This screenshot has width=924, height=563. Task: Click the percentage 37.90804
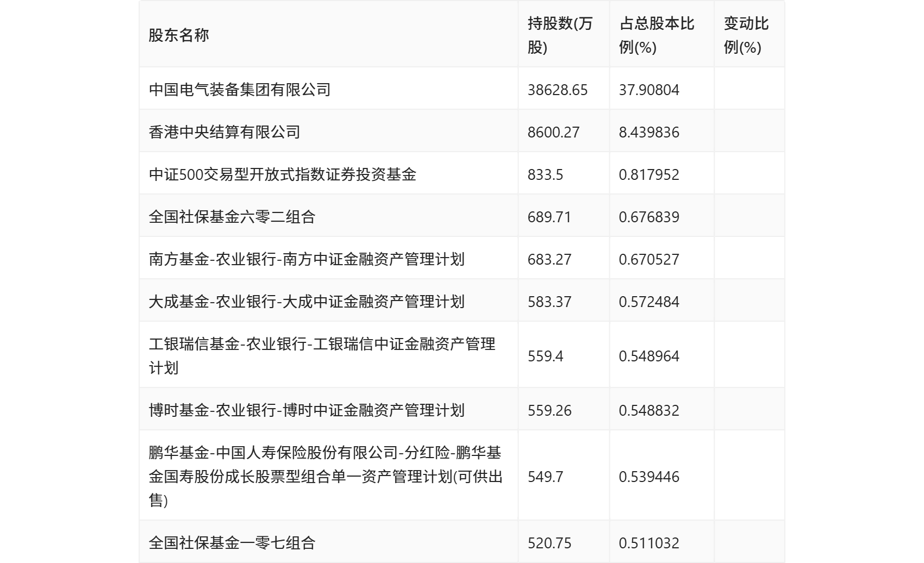click(649, 90)
